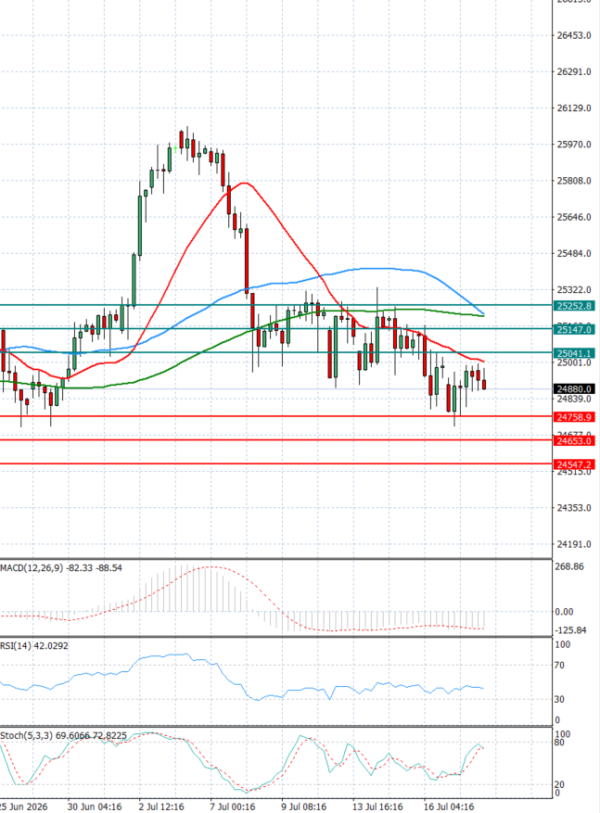
Task: Click the 25147.0 teal price label
Action: tap(574, 329)
